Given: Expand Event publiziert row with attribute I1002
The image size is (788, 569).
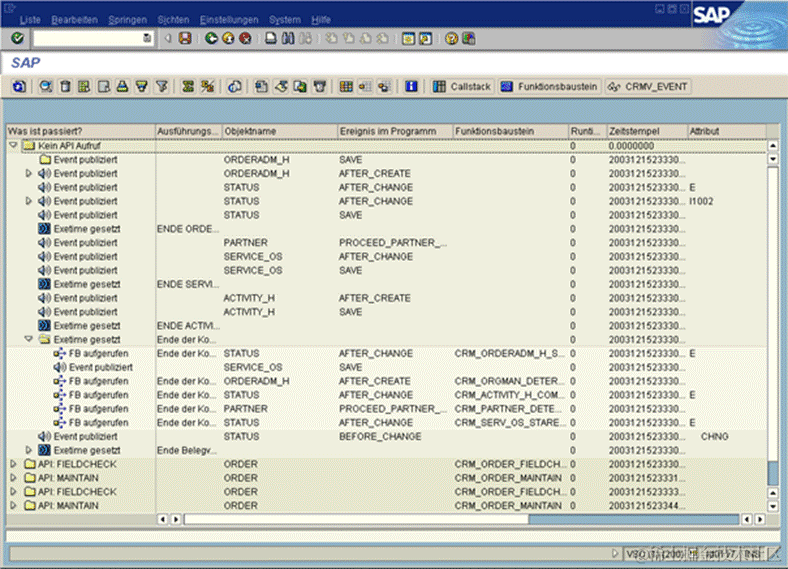Looking at the screenshot, I should (29, 201).
